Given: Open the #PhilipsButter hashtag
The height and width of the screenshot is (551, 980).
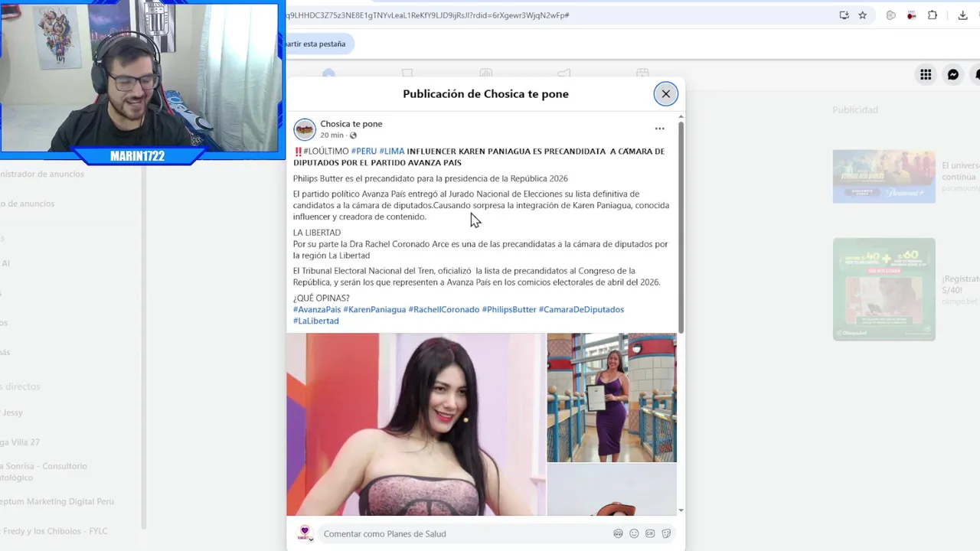Looking at the screenshot, I should [x=508, y=310].
